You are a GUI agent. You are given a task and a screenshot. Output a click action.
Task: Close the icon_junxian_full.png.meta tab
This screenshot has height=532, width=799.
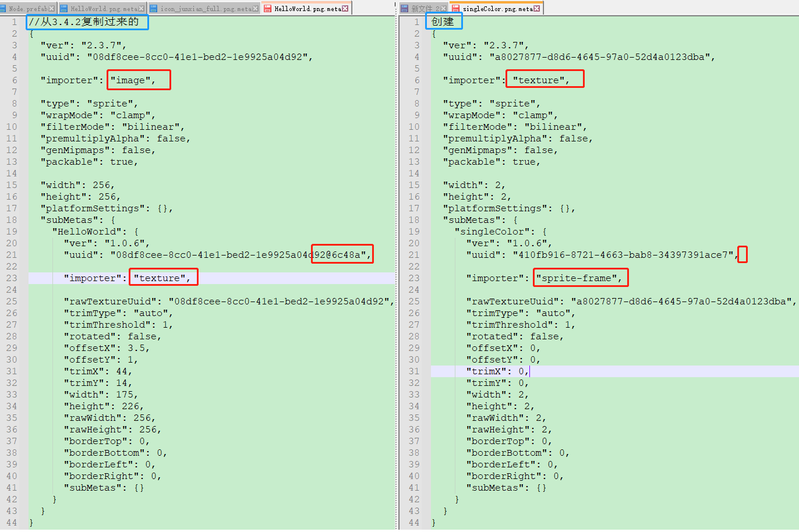[x=255, y=9]
